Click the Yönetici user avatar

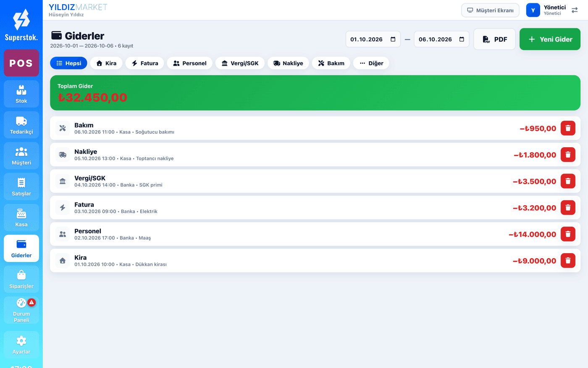pos(533,10)
